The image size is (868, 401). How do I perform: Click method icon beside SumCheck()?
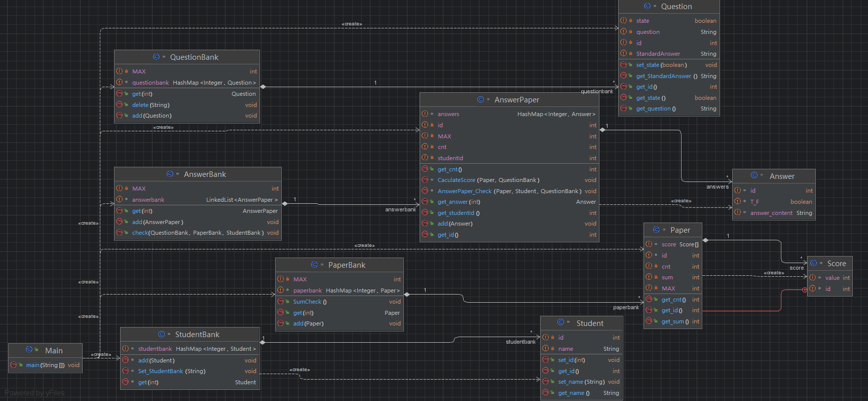pyautogui.click(x=281, y=301)
